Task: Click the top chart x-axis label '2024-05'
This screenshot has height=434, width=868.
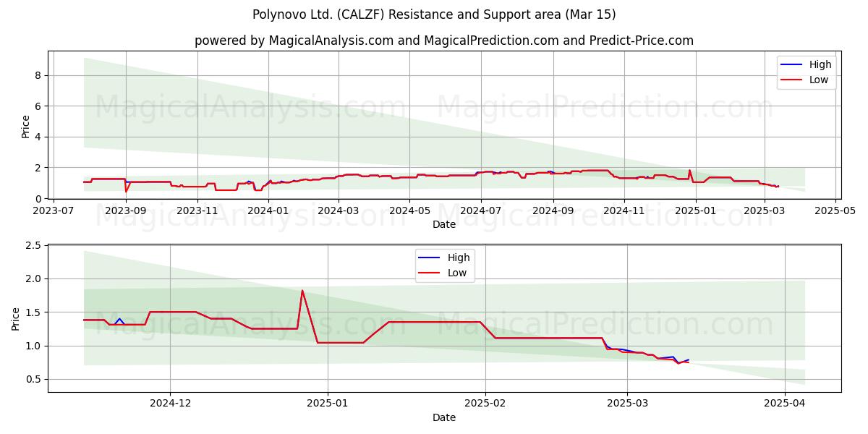Action: (x=409, y=211)
